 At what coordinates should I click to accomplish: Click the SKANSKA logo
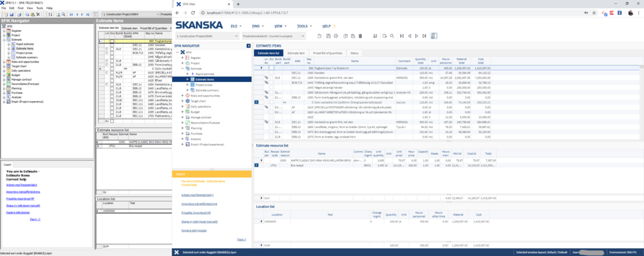199,26
